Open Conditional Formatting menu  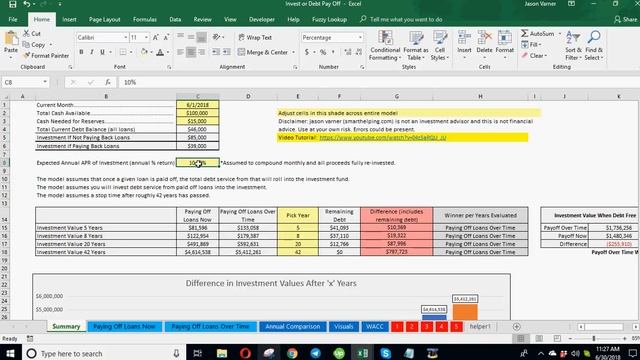tap(384, 46)
